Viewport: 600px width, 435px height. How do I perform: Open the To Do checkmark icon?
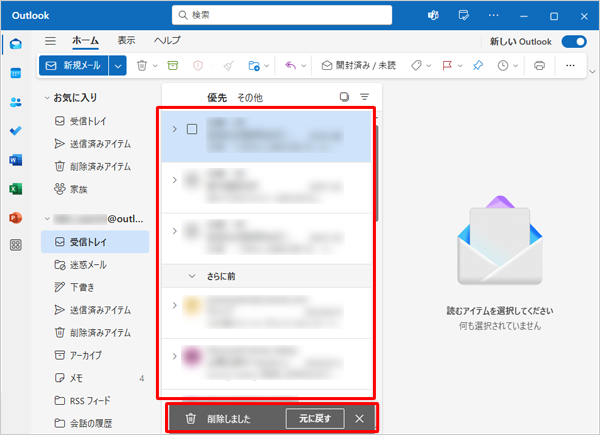pos(16,131)
